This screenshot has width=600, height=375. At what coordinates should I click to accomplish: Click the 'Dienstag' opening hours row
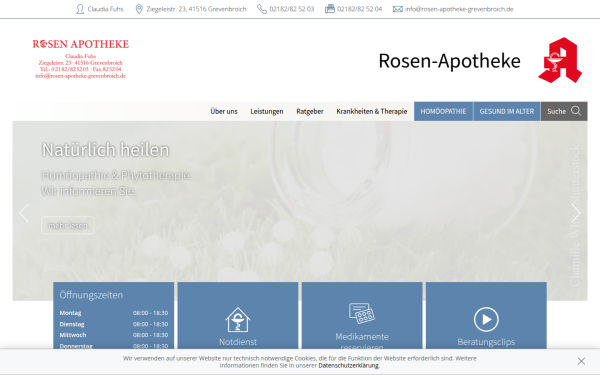(x=114, y=324)
